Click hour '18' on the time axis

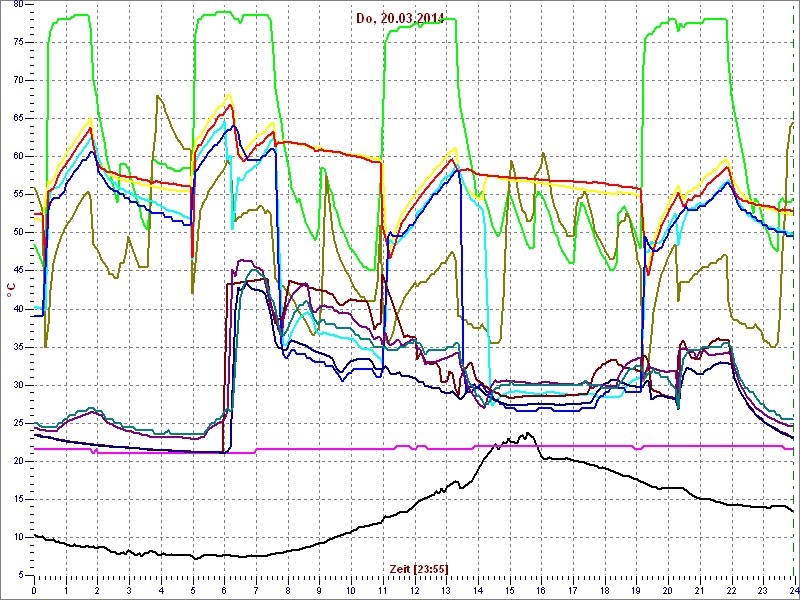[604, 589]
